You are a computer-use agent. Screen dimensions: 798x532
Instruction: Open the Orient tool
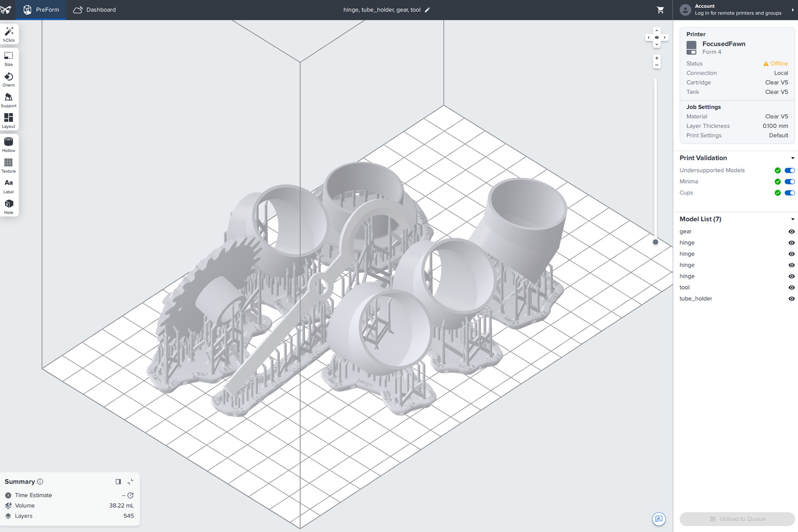[x=9, y=79]
